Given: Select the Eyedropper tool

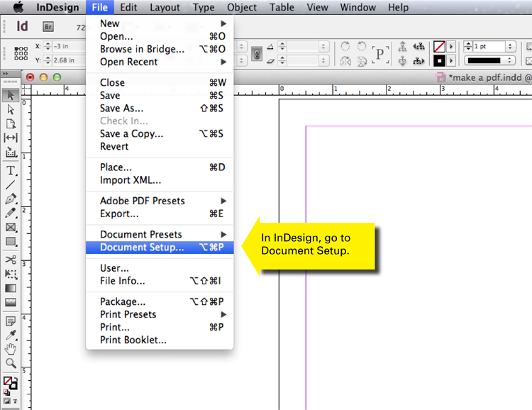Looking at the screenshot, I should tap(11, 335).
